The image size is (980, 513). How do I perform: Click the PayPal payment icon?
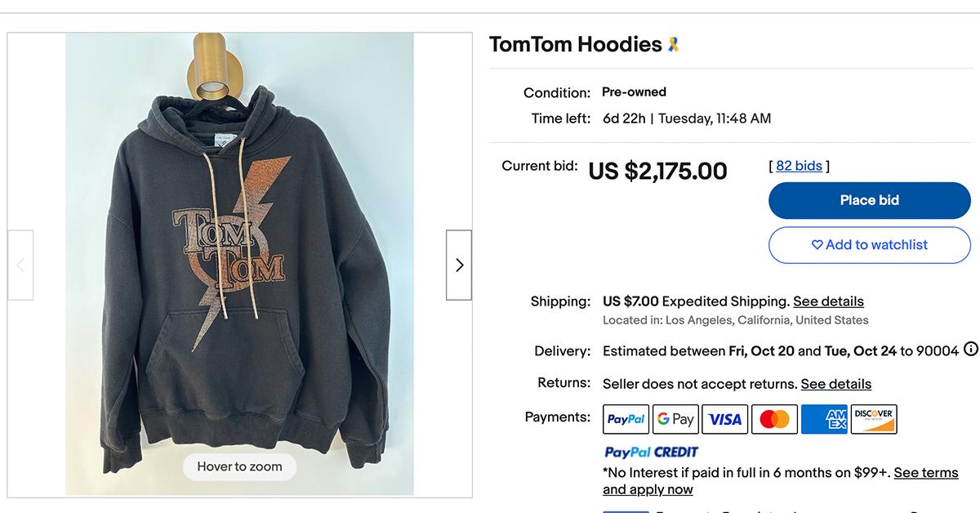click(x=626, y=418)
